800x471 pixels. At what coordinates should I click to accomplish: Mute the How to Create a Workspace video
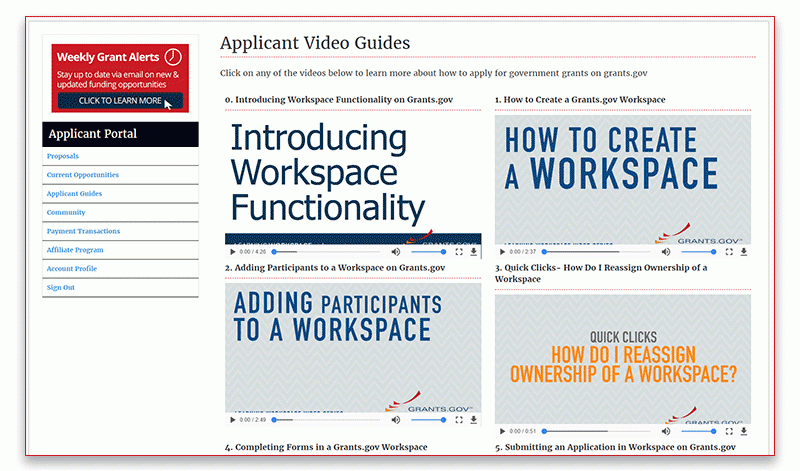[x=665, y=252]
